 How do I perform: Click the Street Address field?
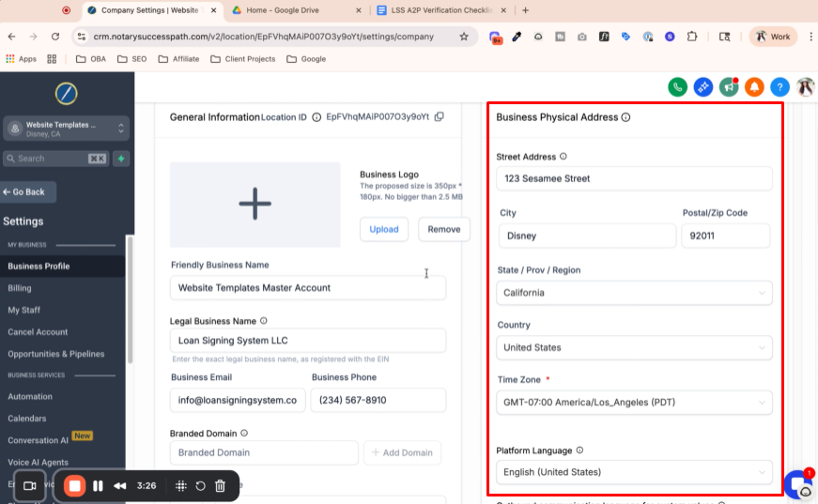click(634, 178)
